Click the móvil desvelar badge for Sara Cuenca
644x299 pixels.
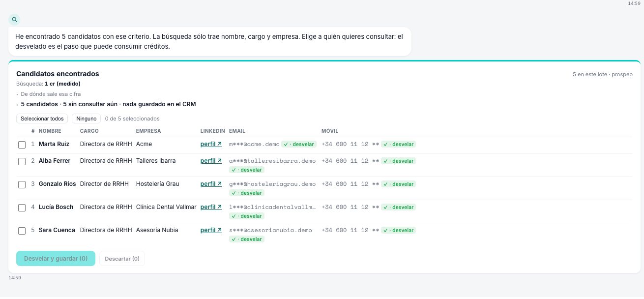pos(398,231)
